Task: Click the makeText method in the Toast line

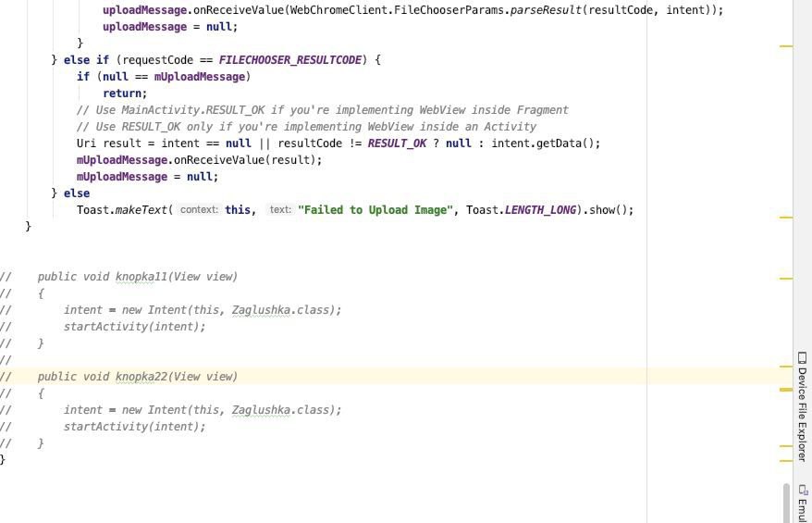Action: (141, 210)
